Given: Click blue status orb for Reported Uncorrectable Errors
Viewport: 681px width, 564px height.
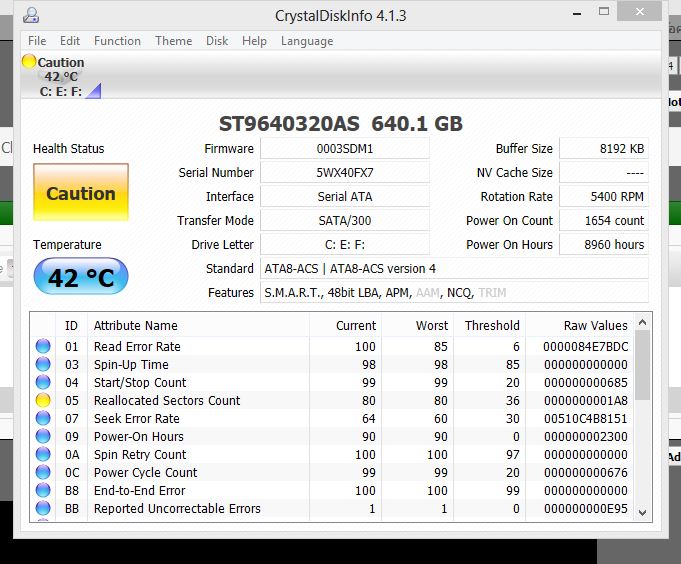Looking at the screenshot, I should (x=43, y=508).
